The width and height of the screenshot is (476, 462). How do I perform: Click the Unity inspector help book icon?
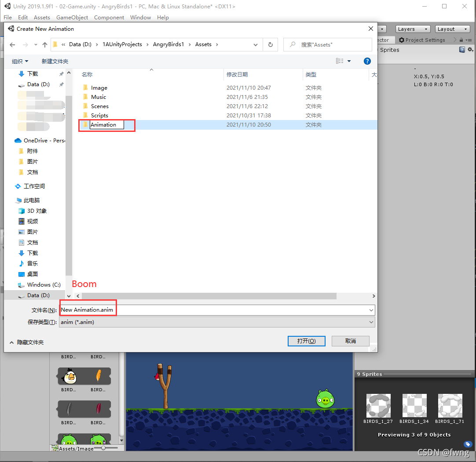pyautogui.click(x=462, y=50)
